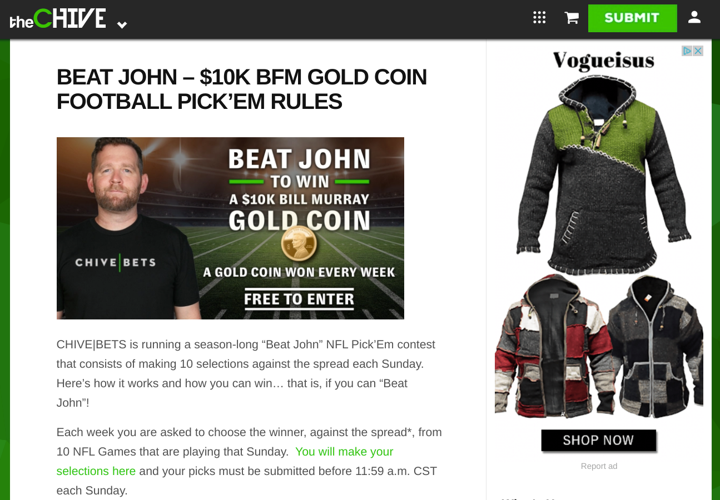This screenshot has height=500, width=720.
Task: Open the apps grid icon
Action: coord(539,18)
